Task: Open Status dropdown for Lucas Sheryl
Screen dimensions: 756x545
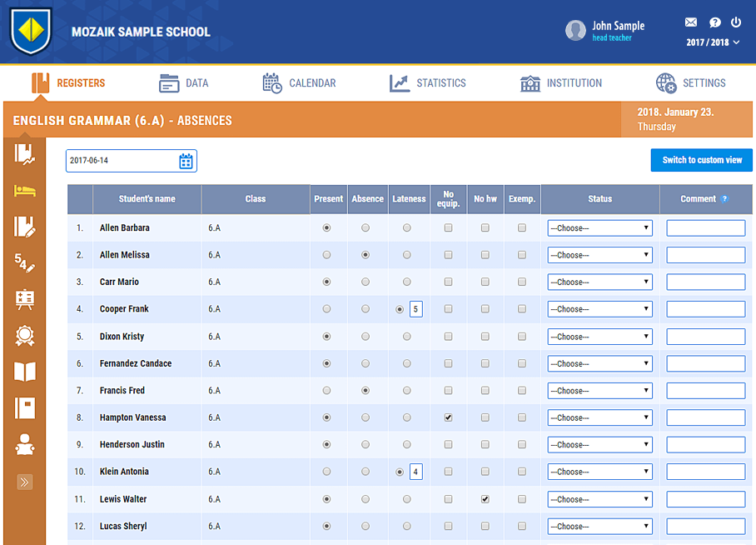Action: (599, 527)
